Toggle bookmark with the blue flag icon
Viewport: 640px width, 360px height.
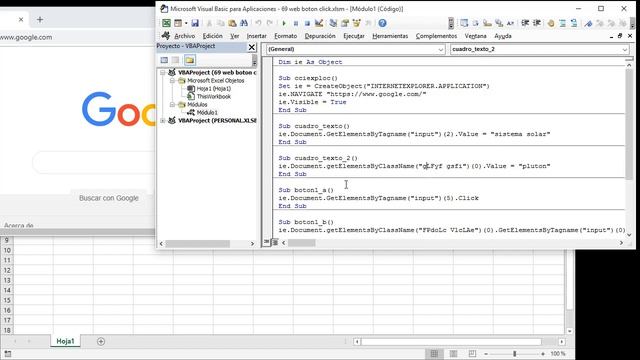(x=588, y=23)
